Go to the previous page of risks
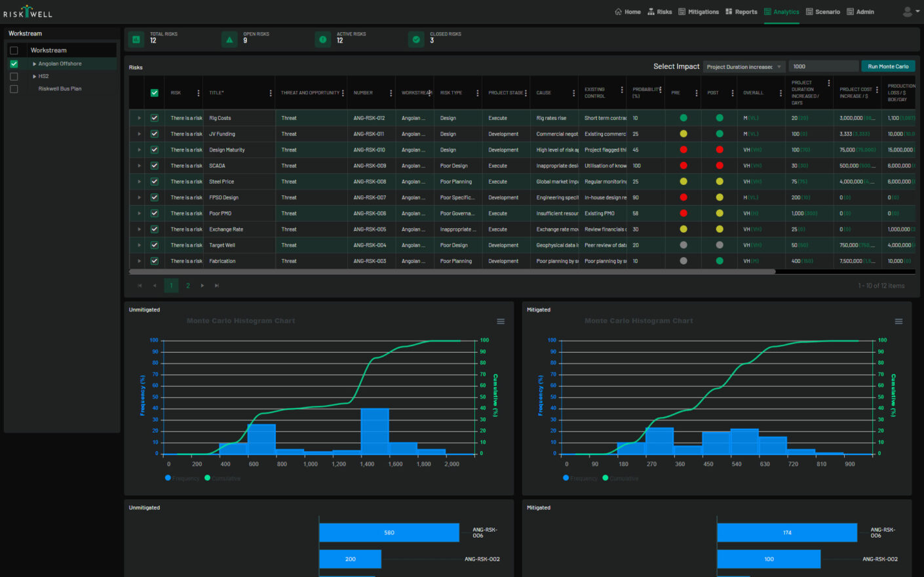 coord(155,286)
